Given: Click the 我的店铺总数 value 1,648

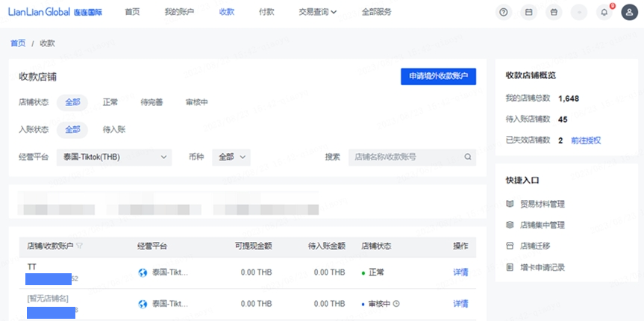Looking at the screenshot, I should pos(569,99).
